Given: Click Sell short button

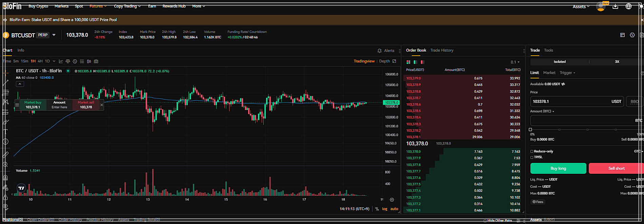Looking at the screenshot, I should [x=616, y=168].
